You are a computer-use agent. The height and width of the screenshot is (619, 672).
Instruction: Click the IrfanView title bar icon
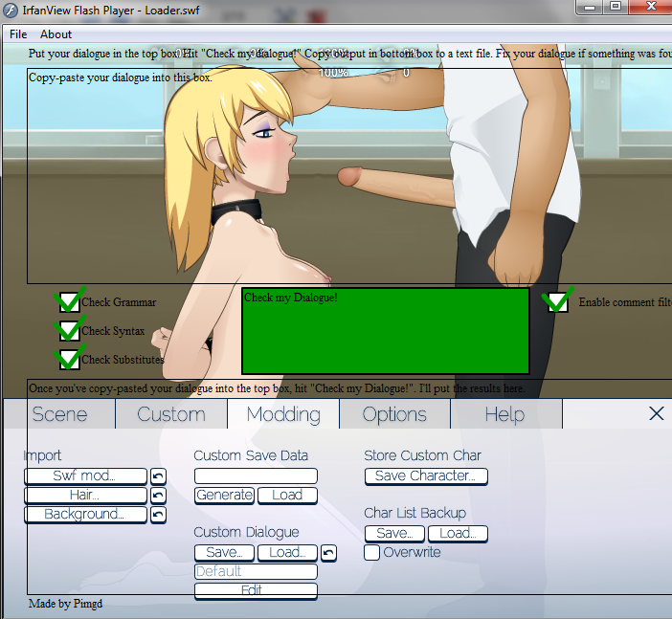[x=11, y=10]
